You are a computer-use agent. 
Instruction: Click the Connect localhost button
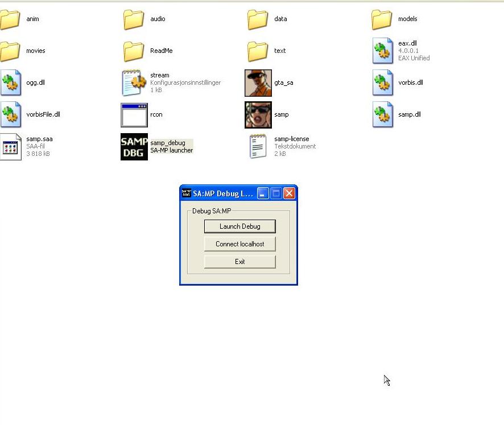click(x=240, y=244)
